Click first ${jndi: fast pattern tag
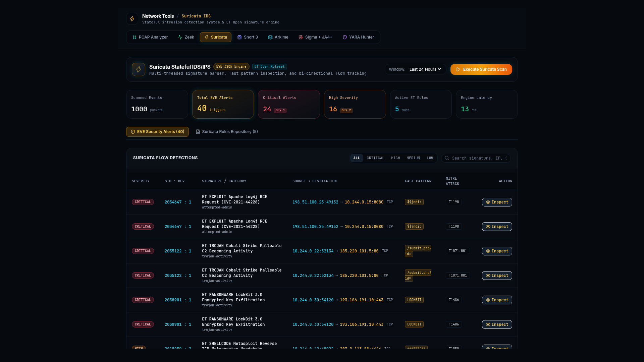 pyautogui.click(x=414, y=202)
